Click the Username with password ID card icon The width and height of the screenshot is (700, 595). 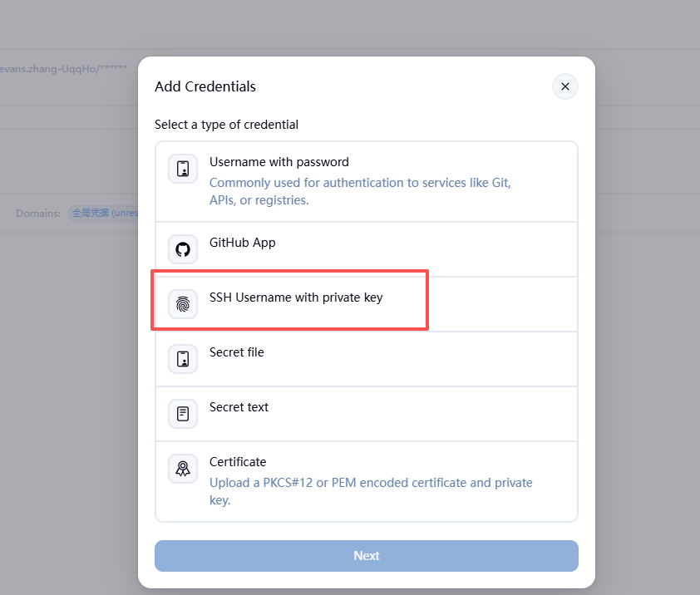coord(183,169)
